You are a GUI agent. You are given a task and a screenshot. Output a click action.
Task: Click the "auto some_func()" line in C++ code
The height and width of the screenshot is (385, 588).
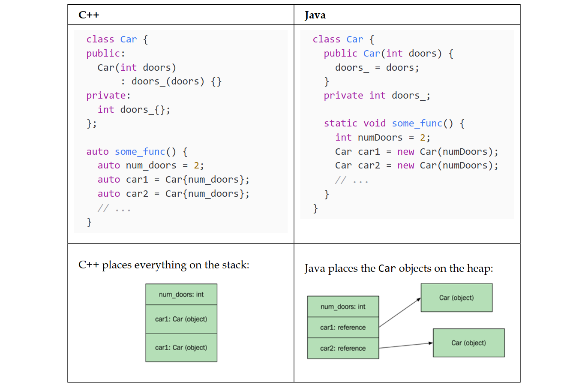click(x=137, y=152)
